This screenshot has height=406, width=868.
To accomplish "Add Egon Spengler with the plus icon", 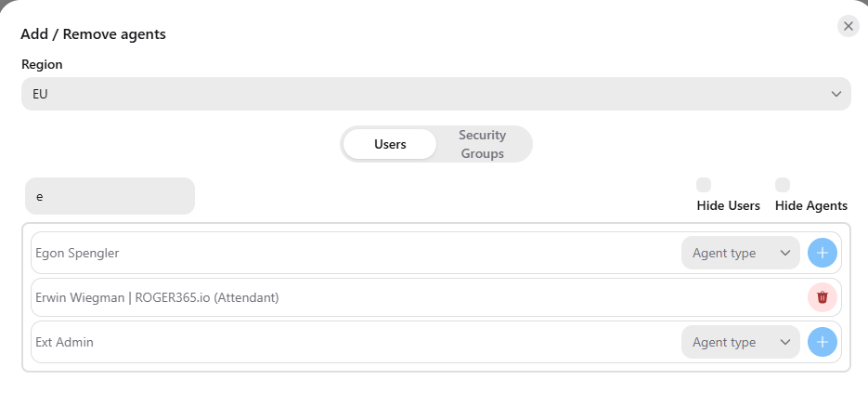I will [823, 253].
